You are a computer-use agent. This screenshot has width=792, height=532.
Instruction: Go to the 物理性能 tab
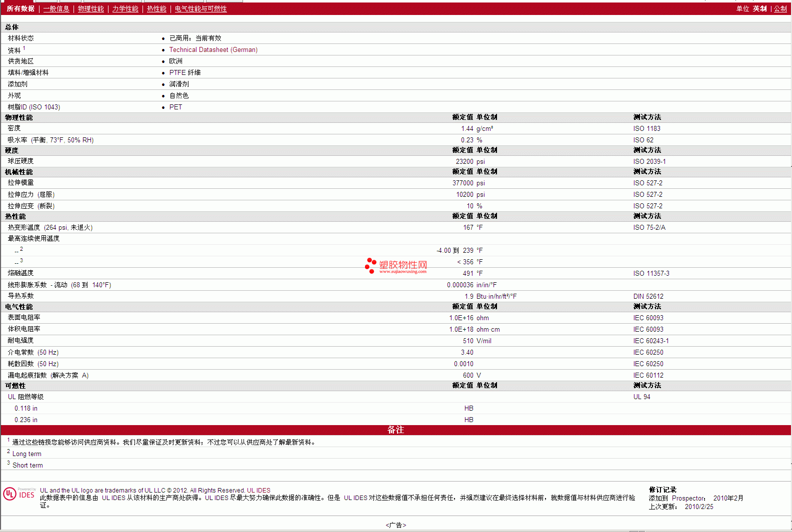[91, 9]
